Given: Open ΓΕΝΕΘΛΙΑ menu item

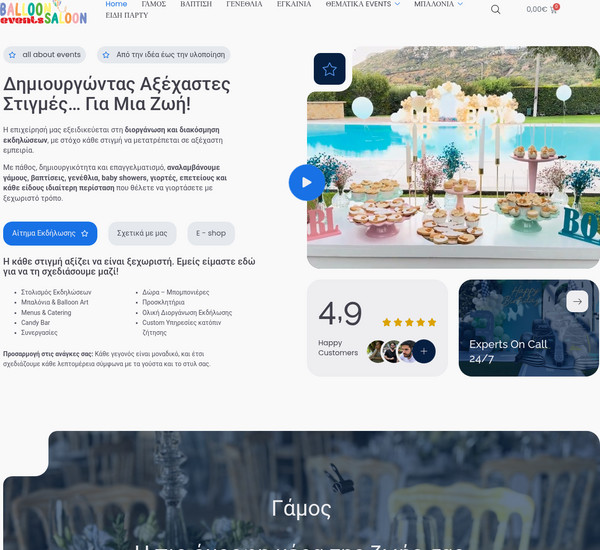Looking at the screenshot, I should pyautogui.click(x=244, y=4).
